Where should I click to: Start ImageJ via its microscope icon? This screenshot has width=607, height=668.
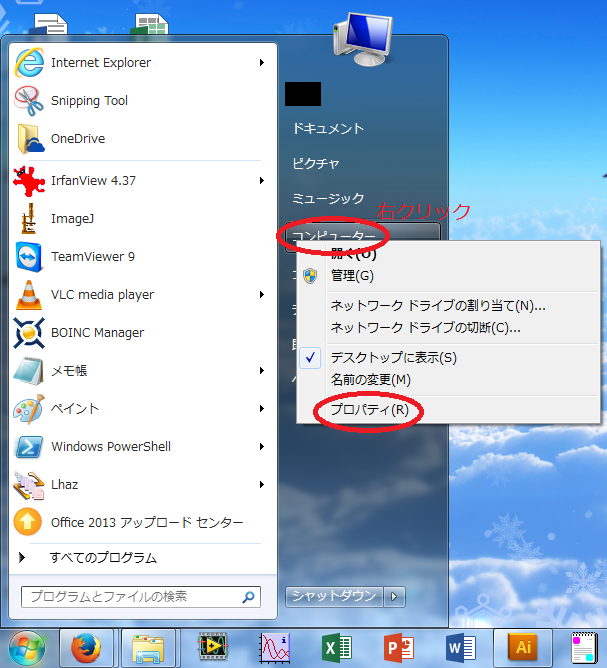point(29,219)
